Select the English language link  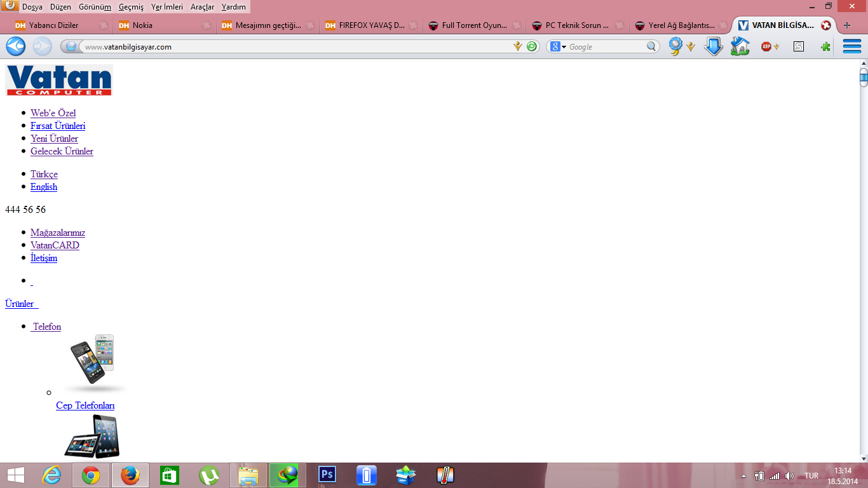pos(44,187)
